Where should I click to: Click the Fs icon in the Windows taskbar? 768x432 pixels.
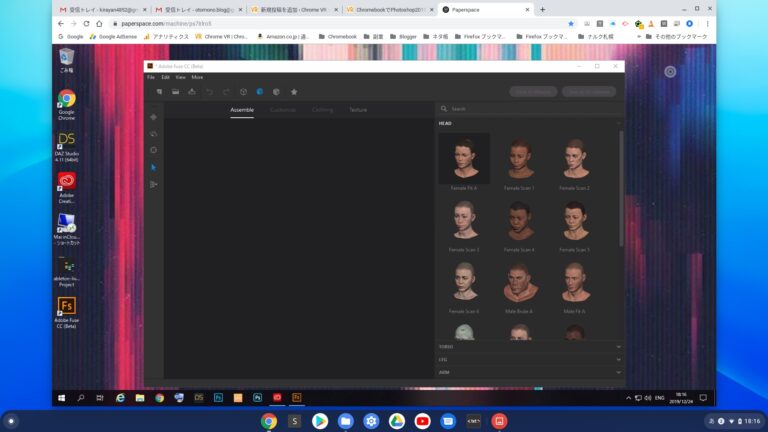click(x=296, y=398)
